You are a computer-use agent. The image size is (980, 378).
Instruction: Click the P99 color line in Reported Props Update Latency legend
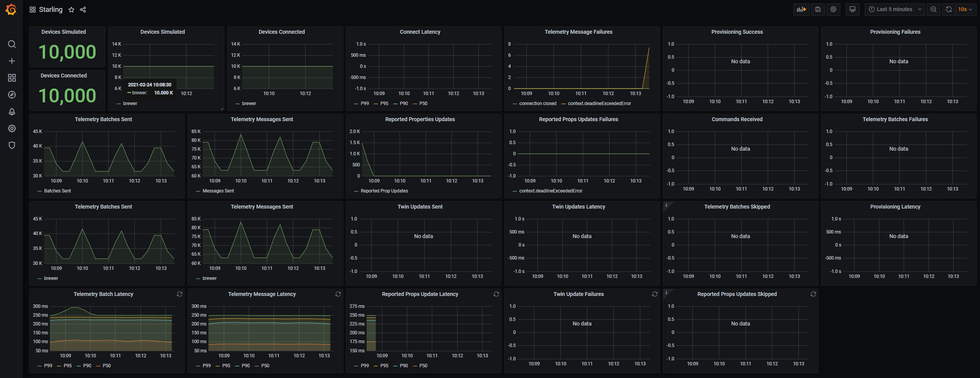356,366
